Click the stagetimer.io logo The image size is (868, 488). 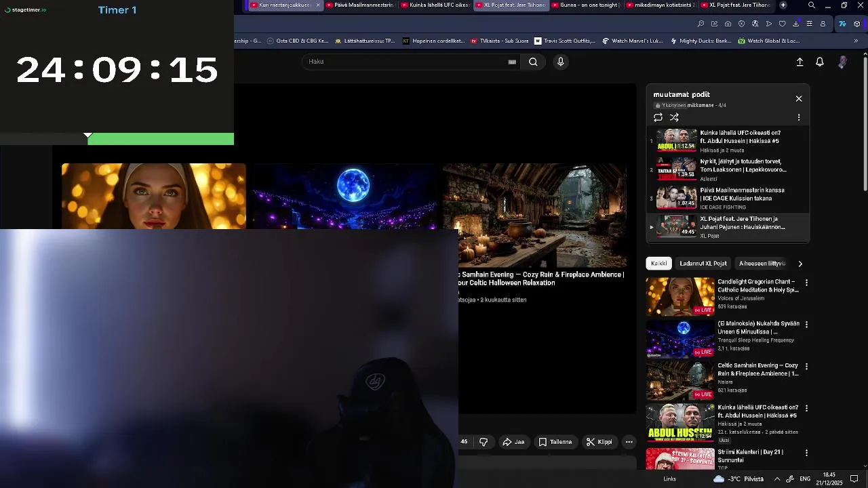26,9
